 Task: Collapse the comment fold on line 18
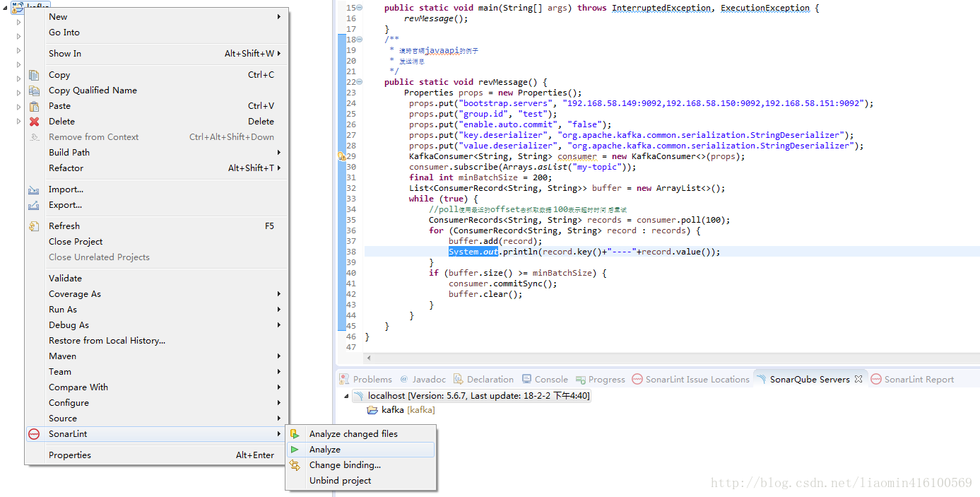[359, 40]
